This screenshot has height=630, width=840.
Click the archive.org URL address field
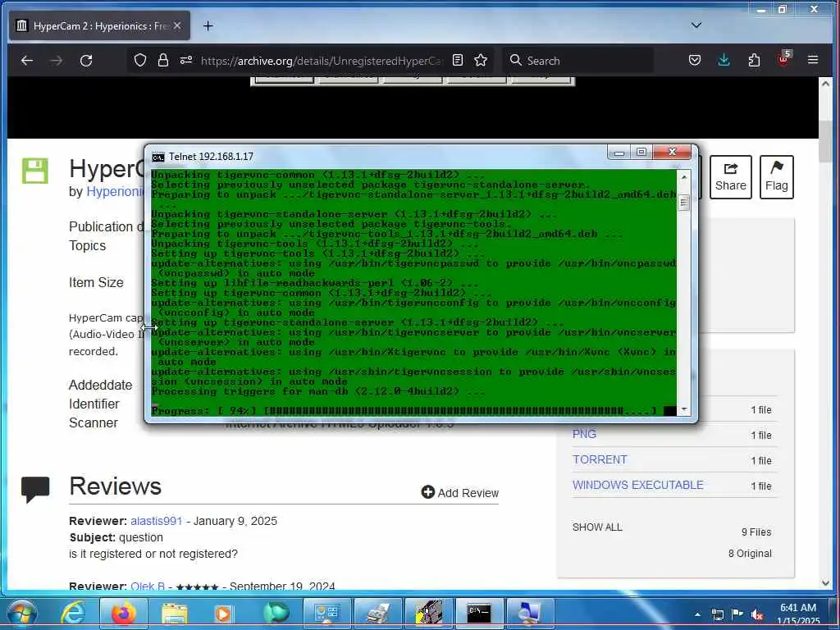click(x=322, y=61)
